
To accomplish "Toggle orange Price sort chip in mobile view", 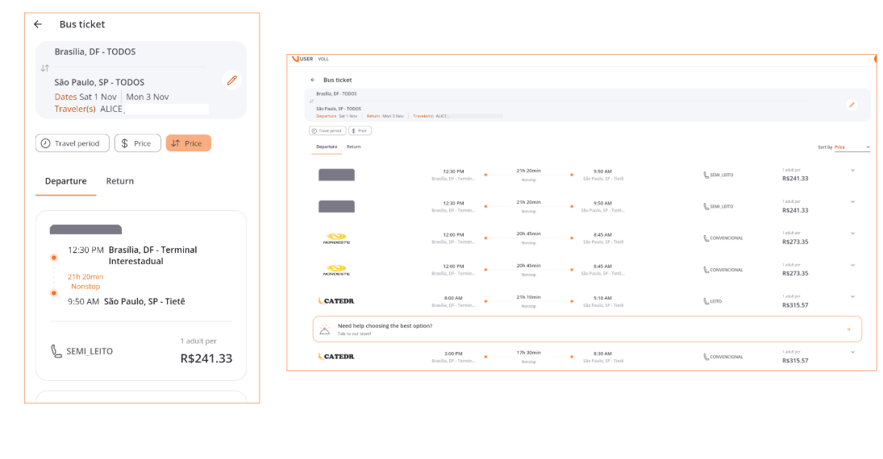I will (188, 143).
